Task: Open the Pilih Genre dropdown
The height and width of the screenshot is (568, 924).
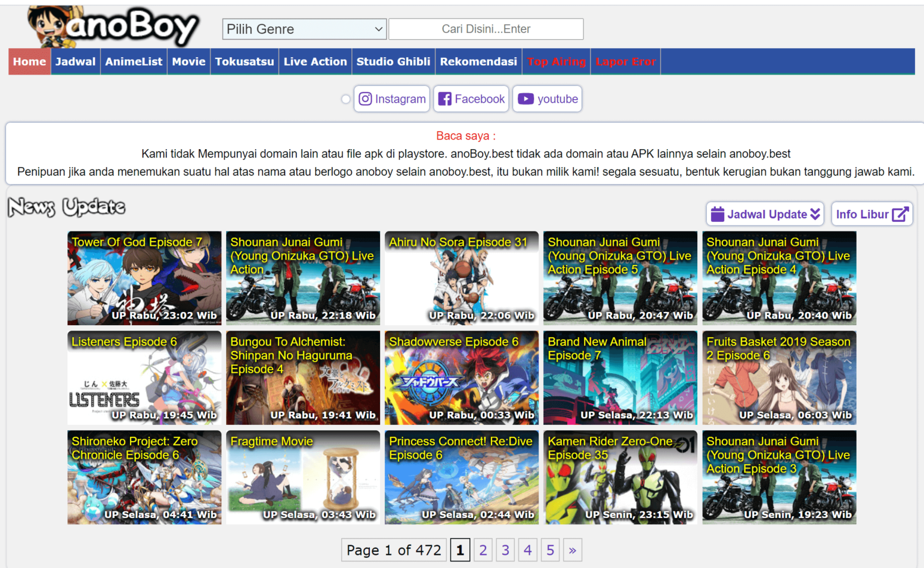Action: tap(304, 29)
